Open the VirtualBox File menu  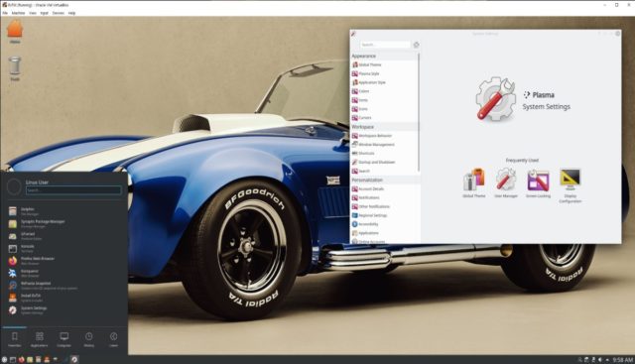point(5,13)
